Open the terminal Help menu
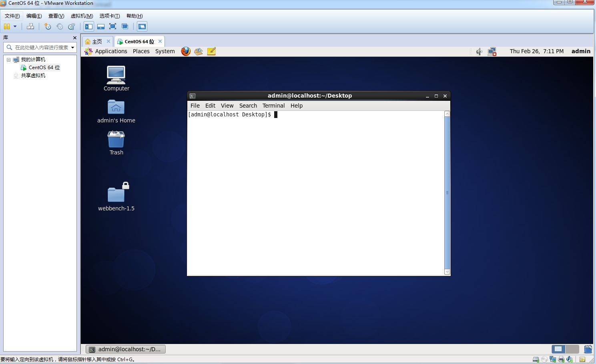This screenshot has height=364, width=596. [x=297, y=106]
